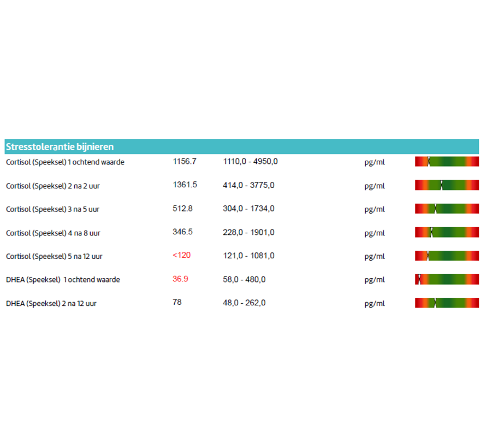
Task: Click the DHEA 2 na 12 uur range bar
Action: click(447, 303)
